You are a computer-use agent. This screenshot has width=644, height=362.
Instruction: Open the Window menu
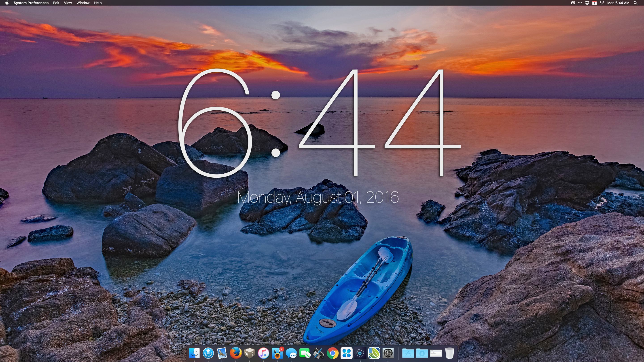83,3
